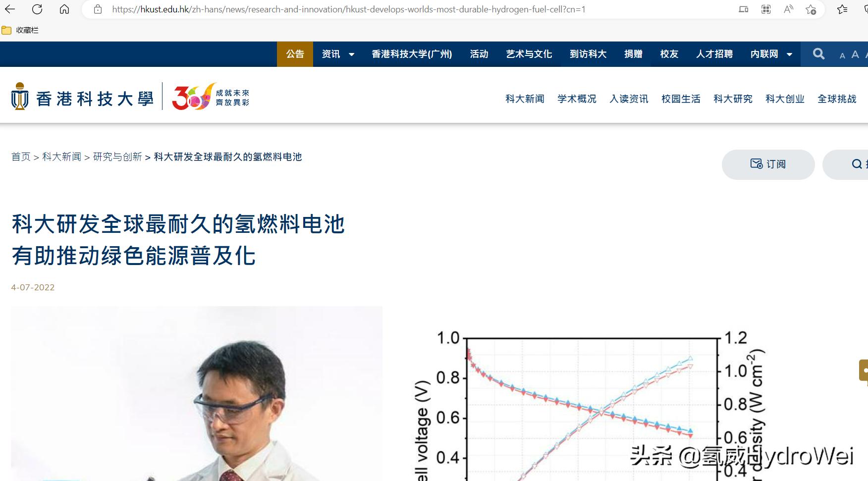Select the smallest font size A

(x=842, y=55)
